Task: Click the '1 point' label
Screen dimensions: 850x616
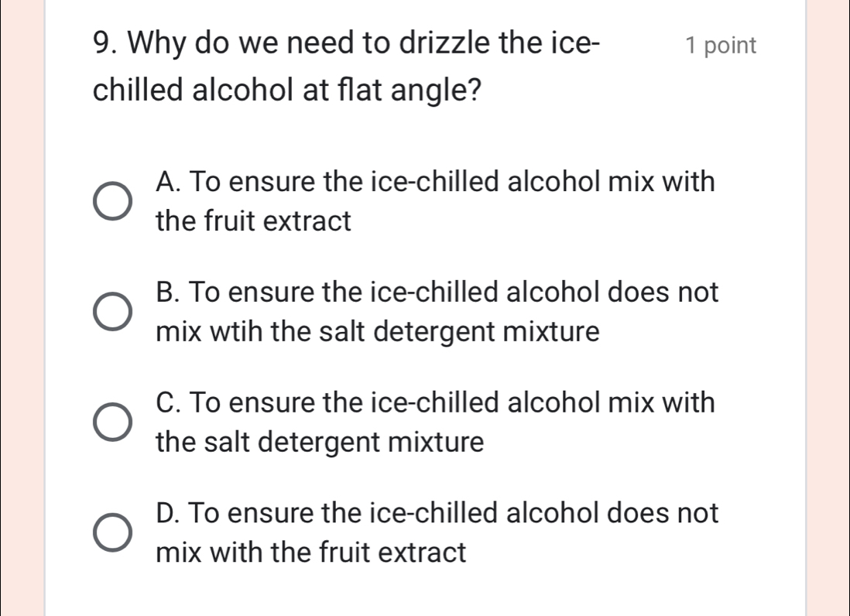Action: tap(721, 46)
